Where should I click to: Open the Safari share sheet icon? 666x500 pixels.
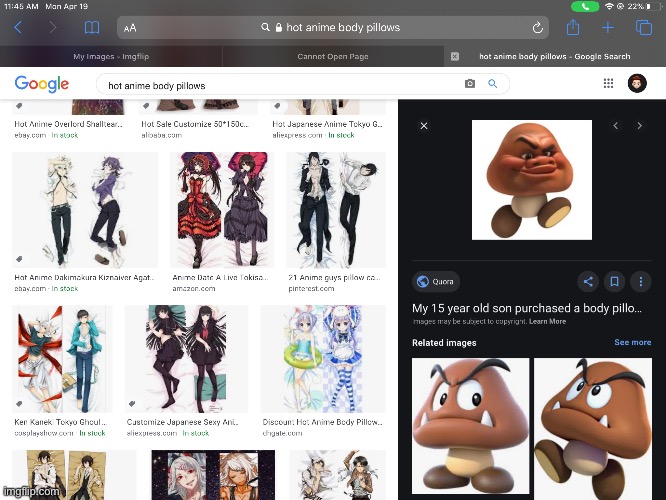pyautogui.click(x=573, y=27)
